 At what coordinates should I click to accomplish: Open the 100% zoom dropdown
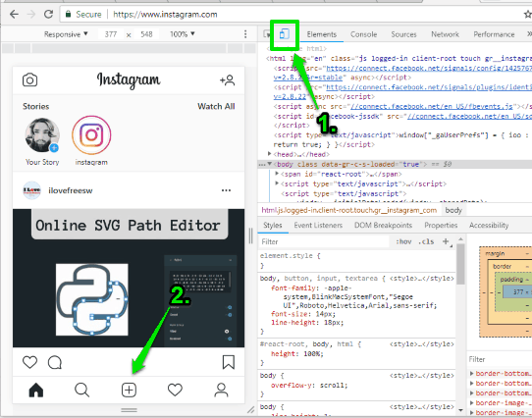pos(183,34)
